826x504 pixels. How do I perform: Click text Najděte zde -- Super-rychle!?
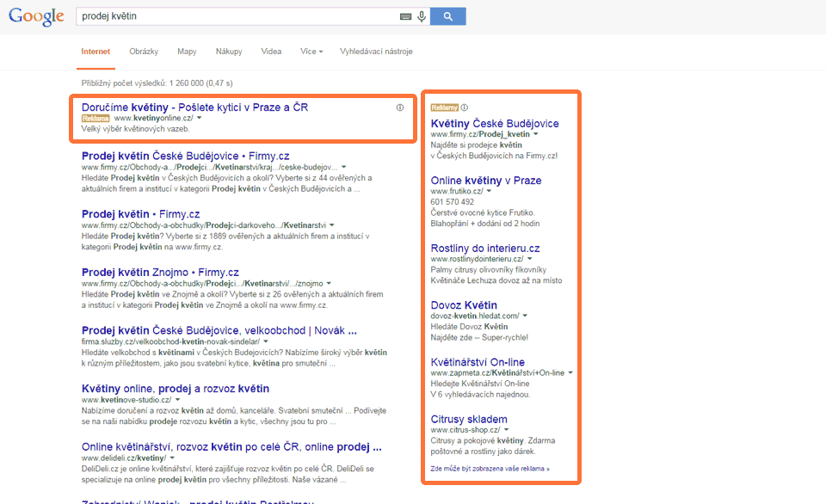479,338
